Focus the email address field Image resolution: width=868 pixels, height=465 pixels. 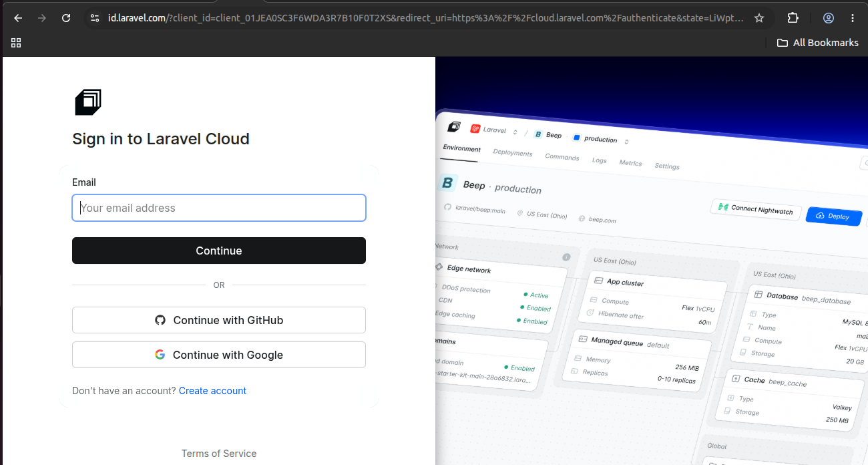tap(219, 208)
